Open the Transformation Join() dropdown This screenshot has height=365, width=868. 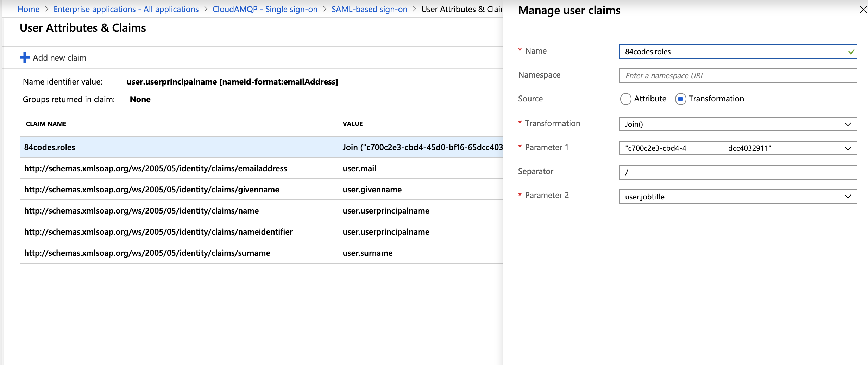point(738,124)
